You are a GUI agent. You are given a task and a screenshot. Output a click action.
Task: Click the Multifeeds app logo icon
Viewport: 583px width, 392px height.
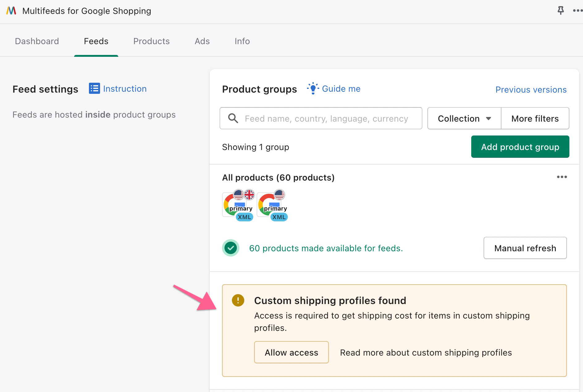point(11,11)
